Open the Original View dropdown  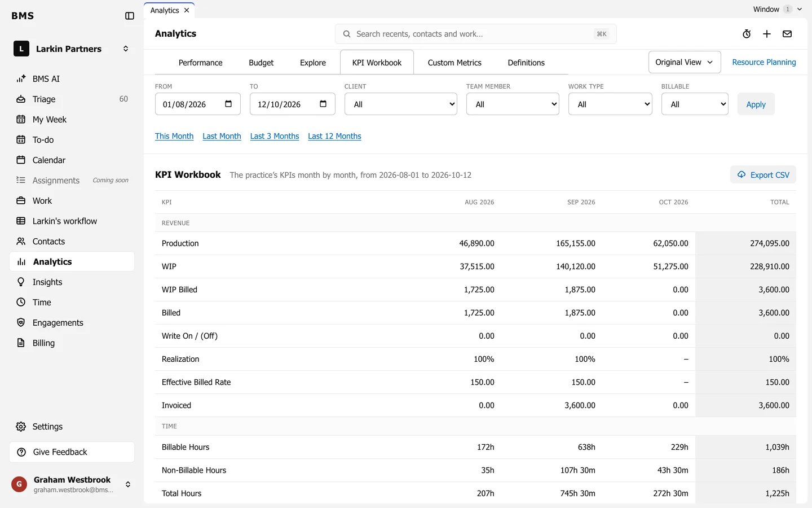click(x=685, y=62)
